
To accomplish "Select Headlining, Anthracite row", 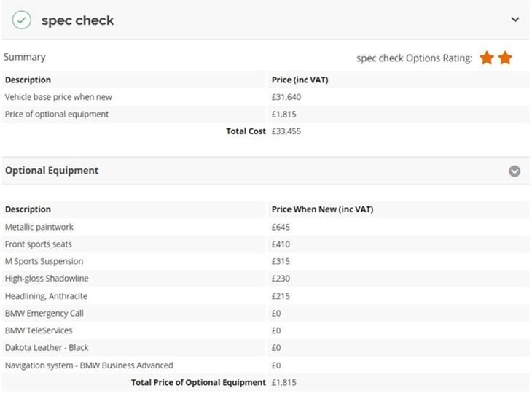I will point(266,296).
